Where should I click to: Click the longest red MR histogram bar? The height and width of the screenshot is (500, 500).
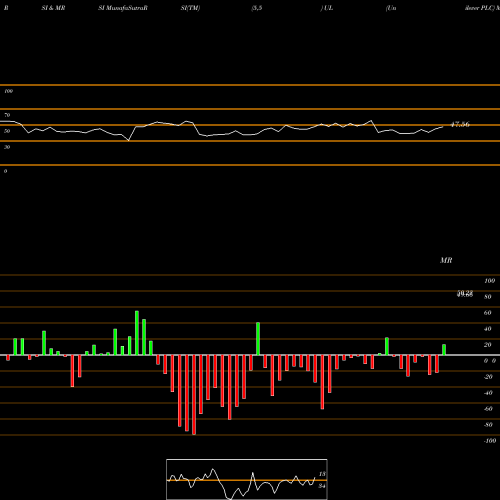[x=194, y=395]
